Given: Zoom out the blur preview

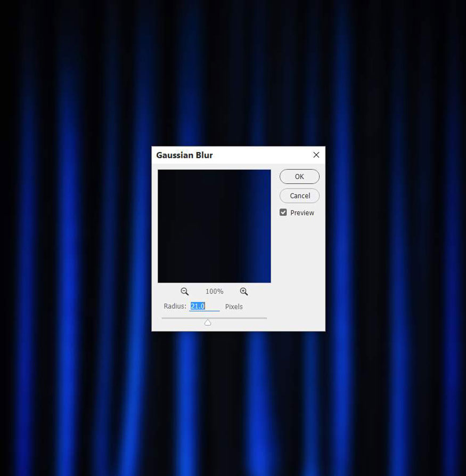Looking at the screenshot, I should (x=184, y=292).
